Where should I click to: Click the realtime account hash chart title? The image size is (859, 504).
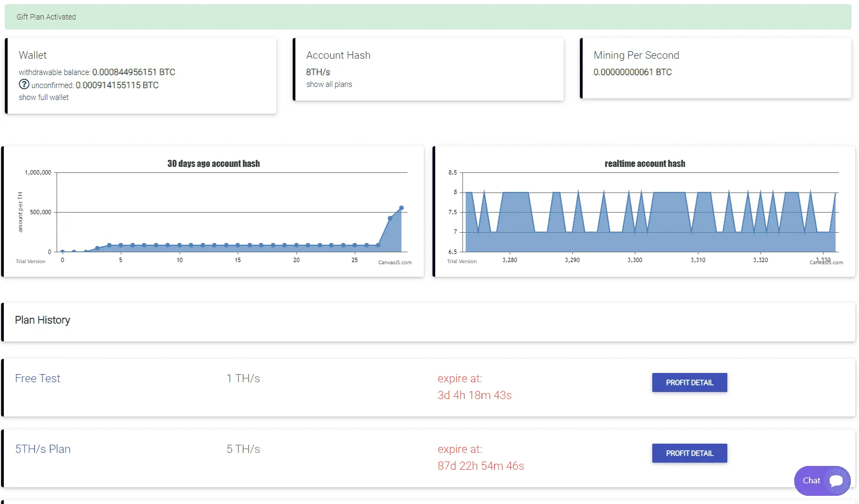tap(645, 164)
